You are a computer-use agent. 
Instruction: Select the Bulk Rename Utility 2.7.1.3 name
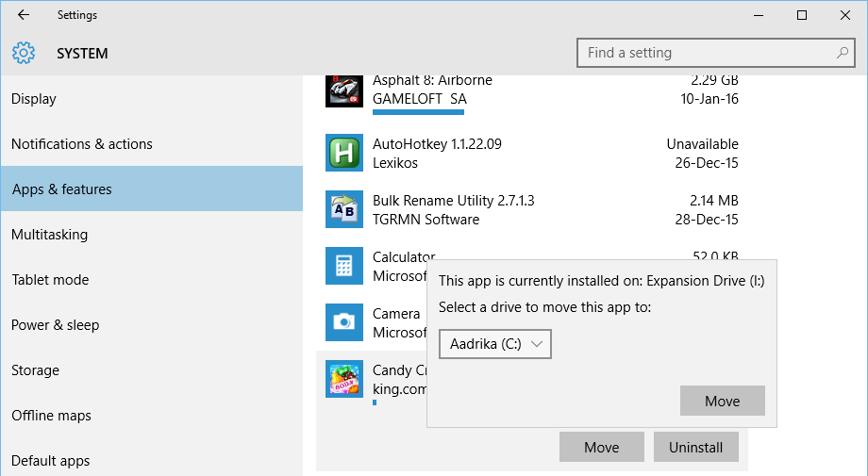(454, 200)
